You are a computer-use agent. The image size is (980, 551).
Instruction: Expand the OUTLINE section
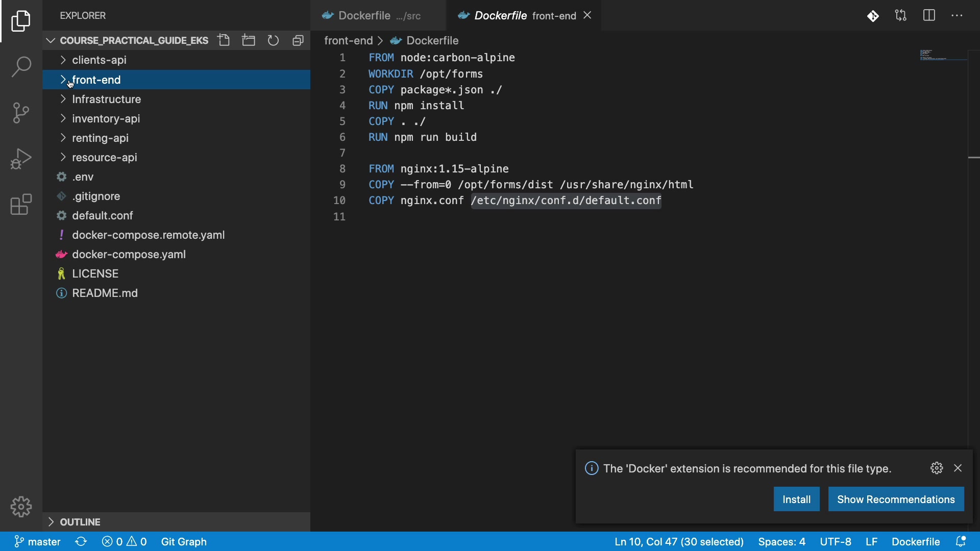80,522
